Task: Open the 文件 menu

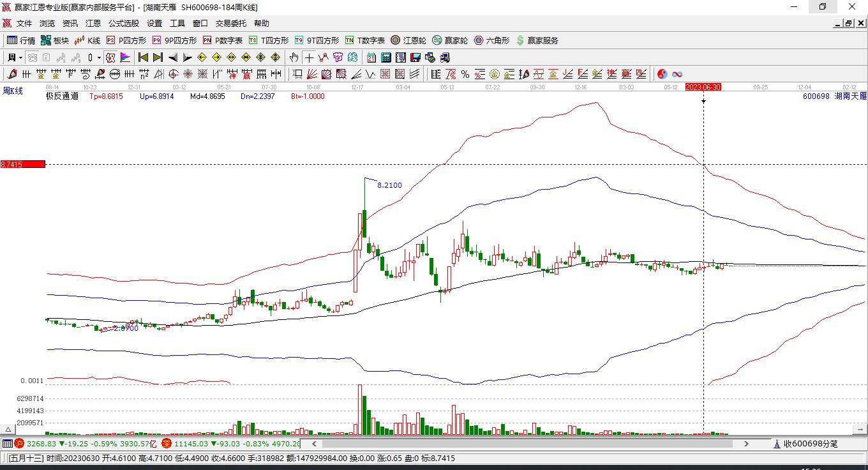Action: (24, 24)
